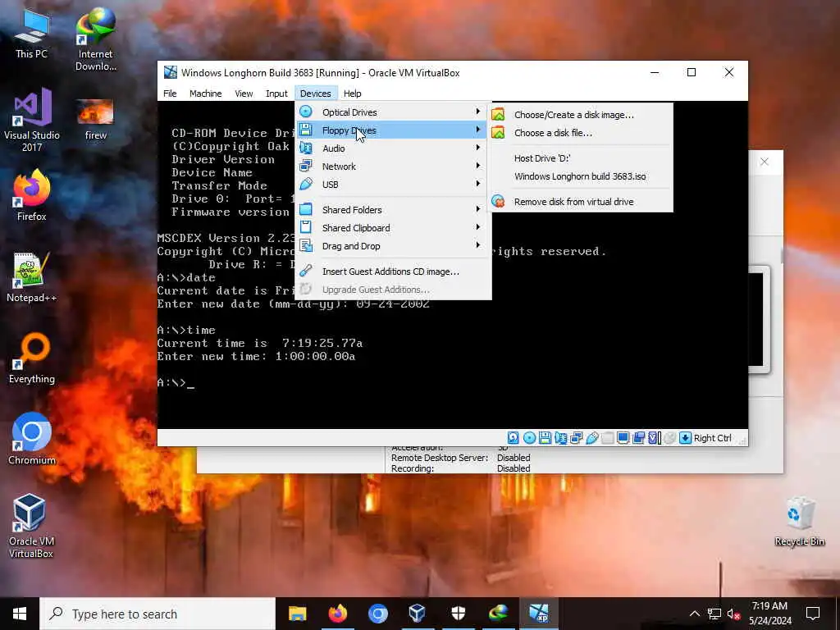Expand the Floppy Drives submenu

tap(390, 130)
